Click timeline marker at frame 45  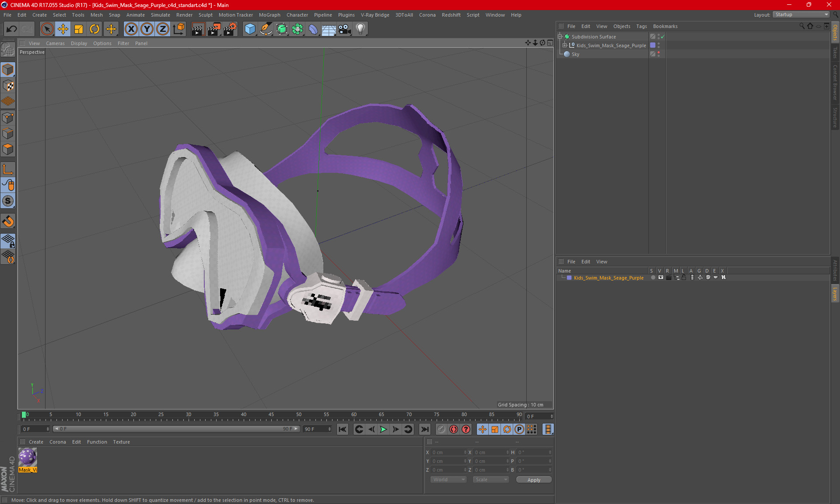coord(271,414)
